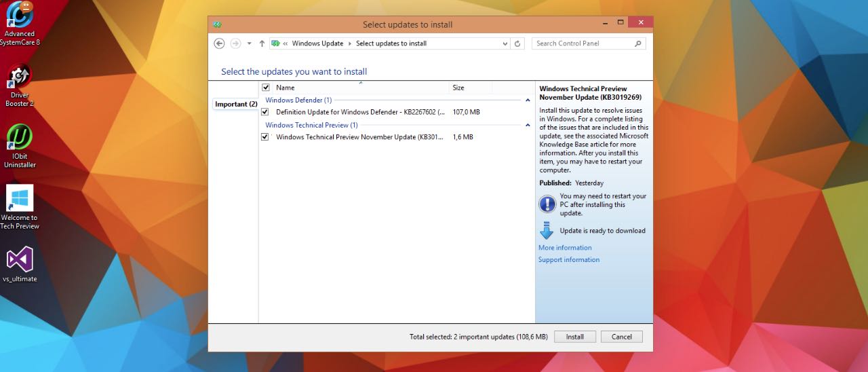
Task: Click Windows Update breadcrumb in address bar
Action: [x=317, y=43]
